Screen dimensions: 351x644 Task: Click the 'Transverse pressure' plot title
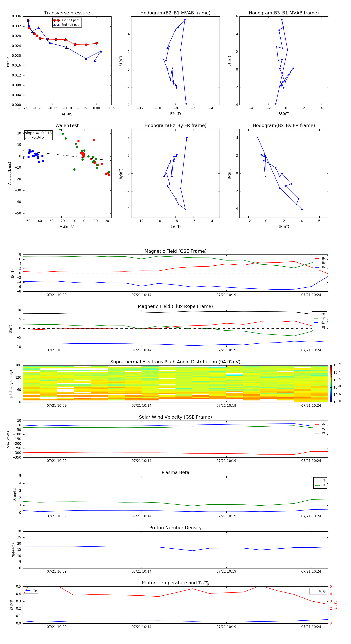(67, 13)
